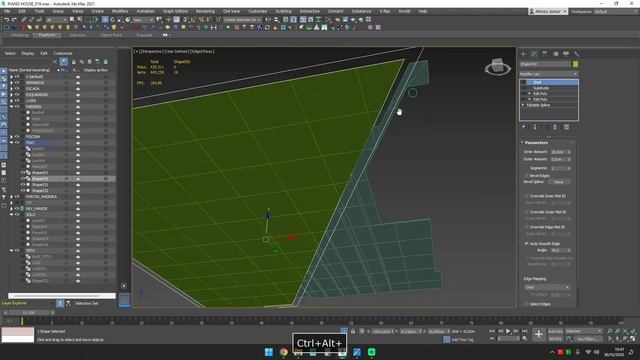The width and height of the screenshot is (640, 360).
Task: Click the object color swatch beside name
Action: 576,64
